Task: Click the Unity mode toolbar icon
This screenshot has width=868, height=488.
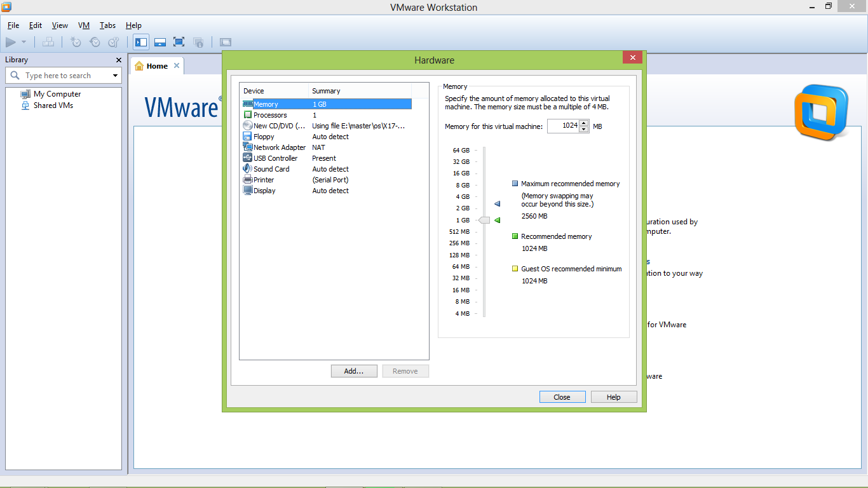Action: click(198, 42)
